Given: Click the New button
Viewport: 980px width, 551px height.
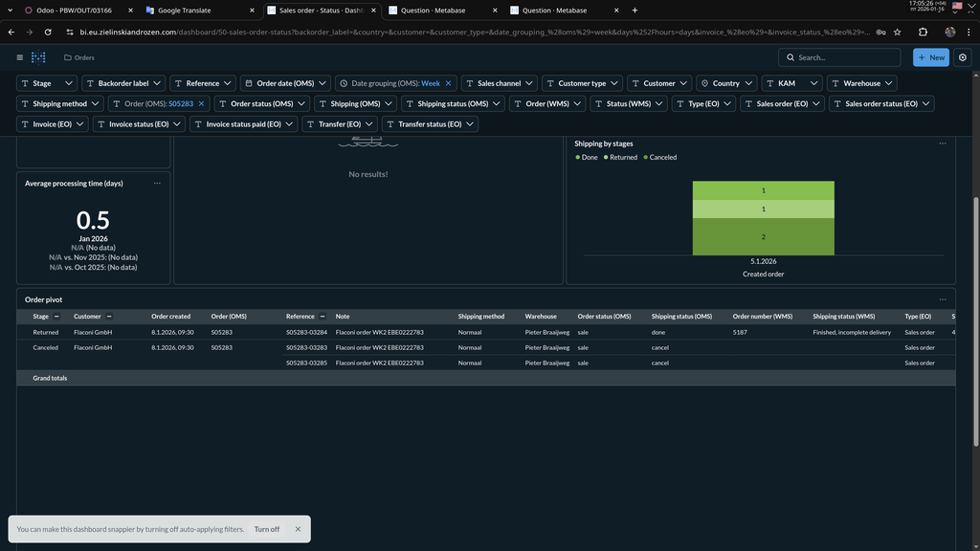Looking at the screenshot, I should tap(930, 57).
